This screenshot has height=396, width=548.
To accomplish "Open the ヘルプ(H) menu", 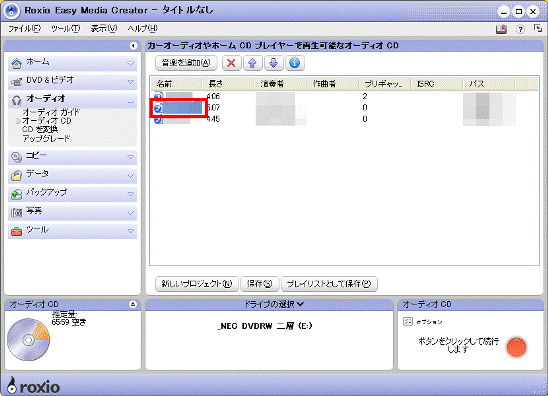I will click(142, 29).
